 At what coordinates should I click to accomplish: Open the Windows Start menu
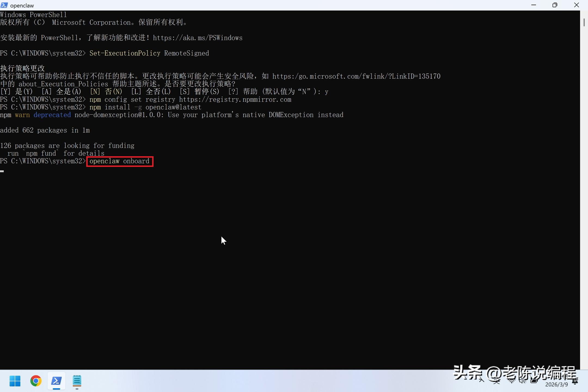(x=15, y=381)
